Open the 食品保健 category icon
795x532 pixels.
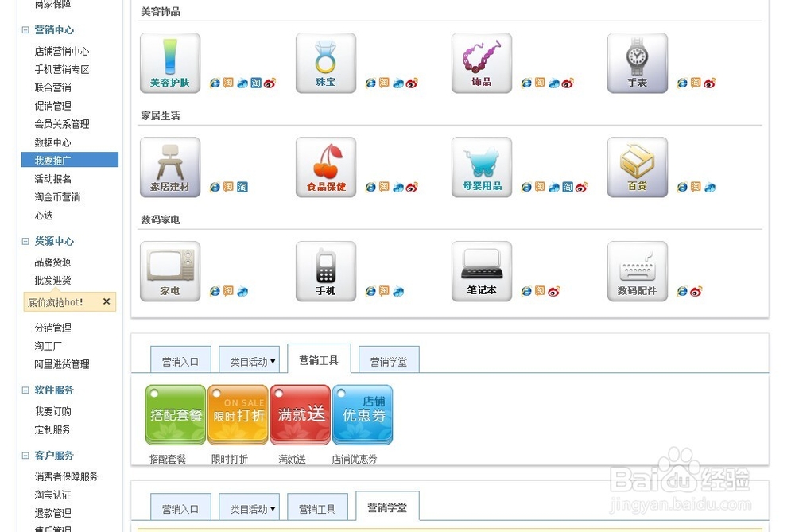(x=325, y=165)
